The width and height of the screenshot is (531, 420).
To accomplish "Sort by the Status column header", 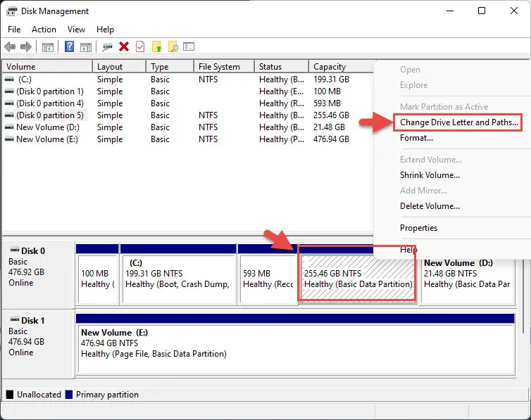I will point(282,67).
